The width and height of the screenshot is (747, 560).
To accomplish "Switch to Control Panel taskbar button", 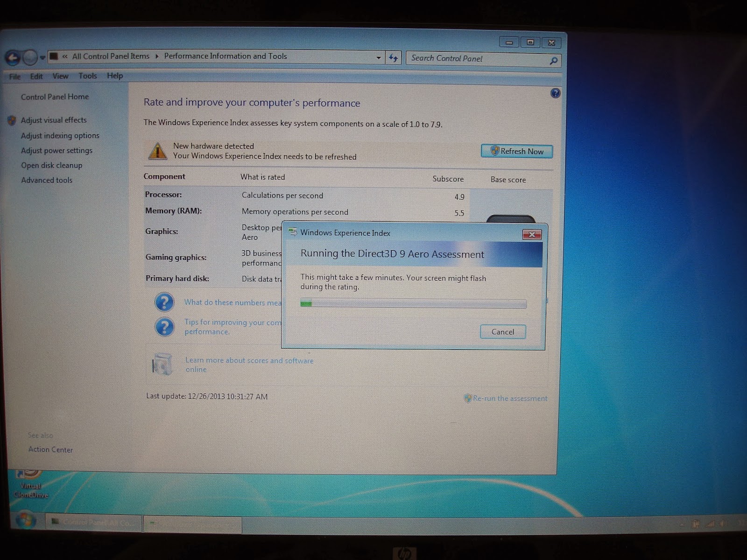I will [93, 522].
